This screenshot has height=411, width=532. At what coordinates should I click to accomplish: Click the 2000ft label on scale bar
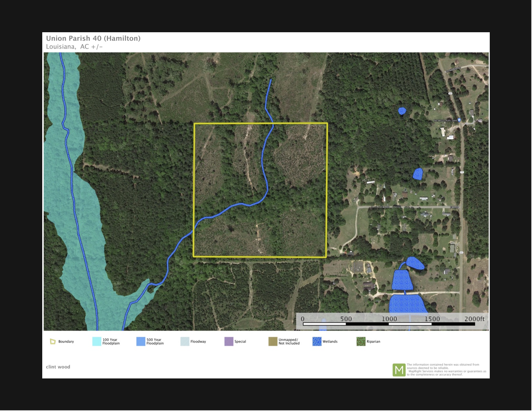click(x=474, y=319)
